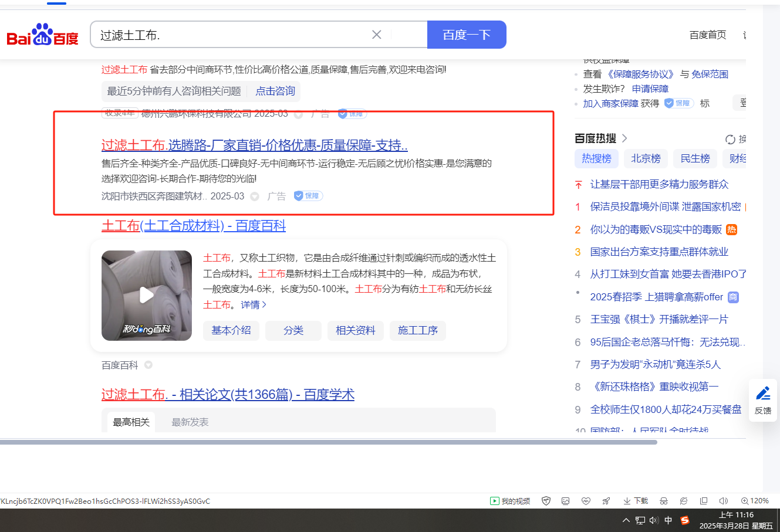Switch to the 北京榜 tab

(646, 158)
